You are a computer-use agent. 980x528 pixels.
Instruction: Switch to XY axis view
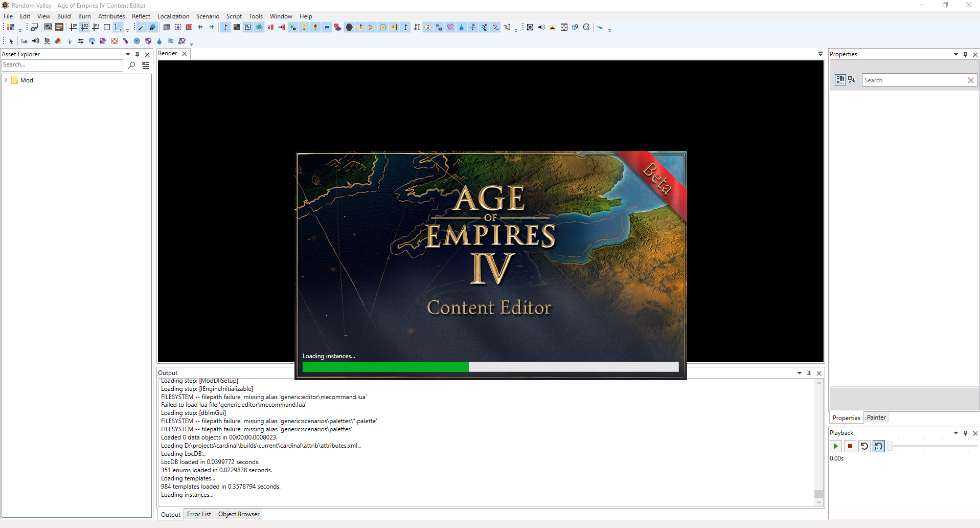(73, 28)
